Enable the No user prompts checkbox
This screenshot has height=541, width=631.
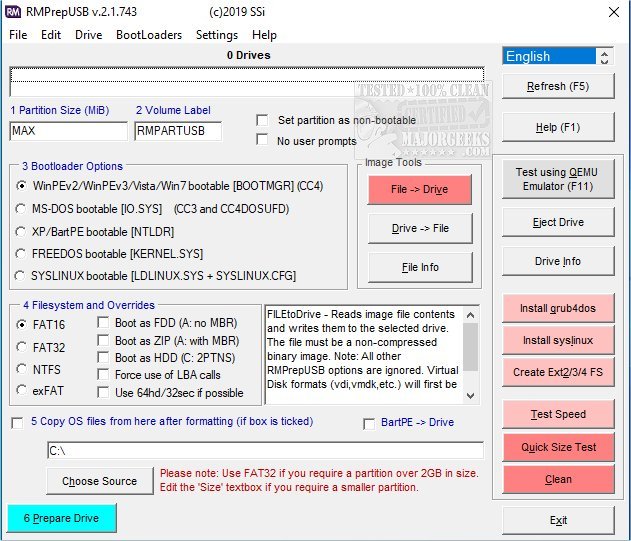262,139
